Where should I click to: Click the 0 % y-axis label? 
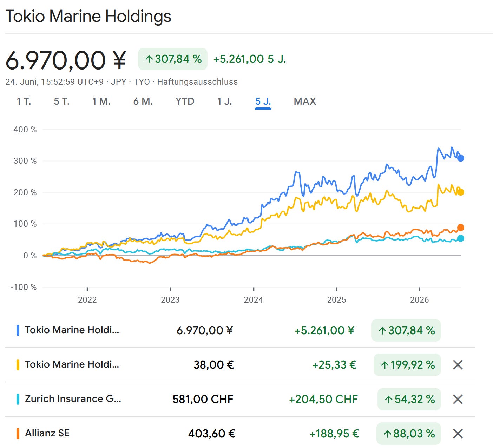point(30,256)
